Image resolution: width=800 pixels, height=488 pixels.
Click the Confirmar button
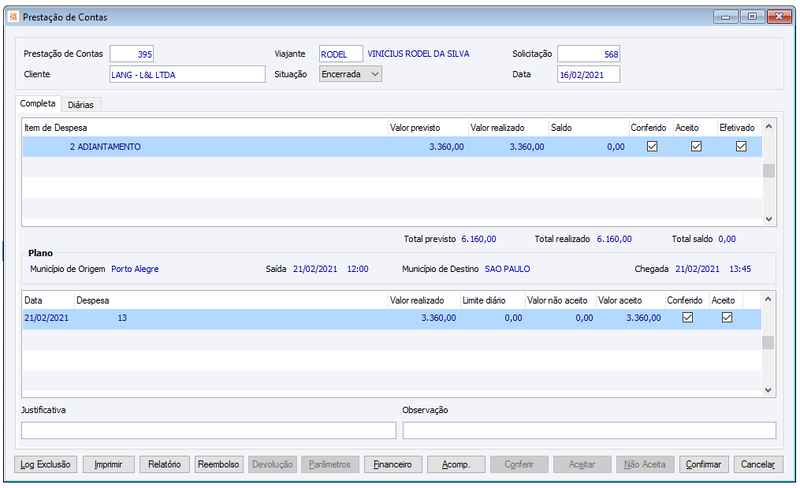click(x=704, y=465)
